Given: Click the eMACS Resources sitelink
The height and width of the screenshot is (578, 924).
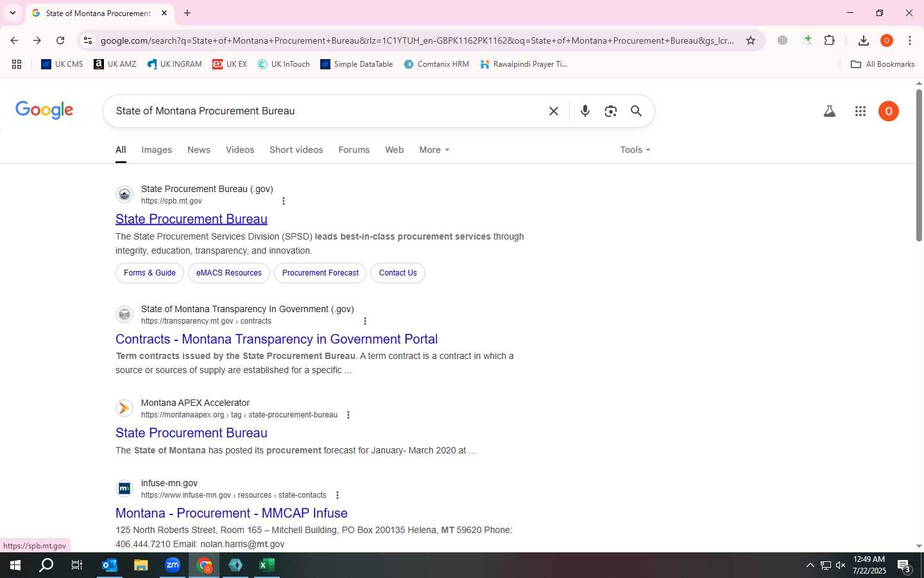Looking at the screenshot, I should pos(229,273).
